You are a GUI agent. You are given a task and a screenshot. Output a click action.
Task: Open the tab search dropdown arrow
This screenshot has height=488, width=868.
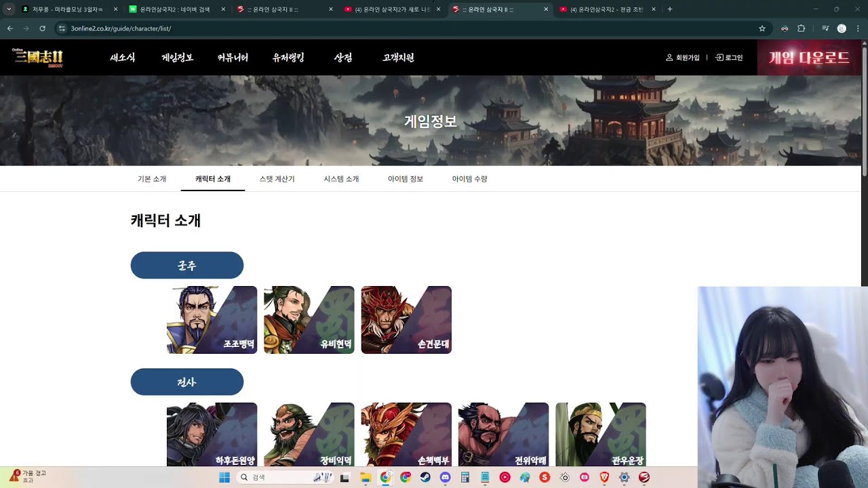point(9,9)
